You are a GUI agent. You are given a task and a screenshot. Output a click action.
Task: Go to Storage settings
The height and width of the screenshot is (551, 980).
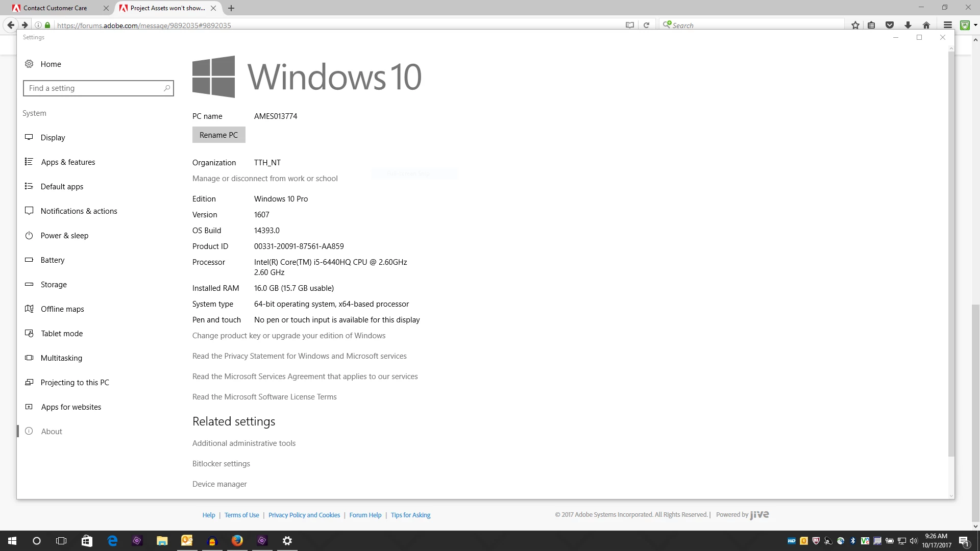tap(54, 285)
